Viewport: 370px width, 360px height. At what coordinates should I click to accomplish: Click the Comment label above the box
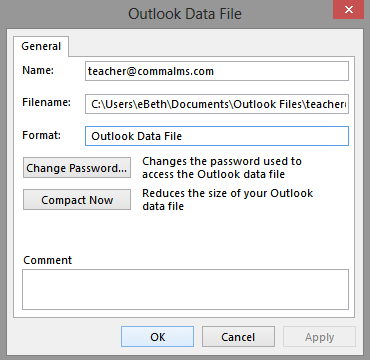tap(47, 260)
